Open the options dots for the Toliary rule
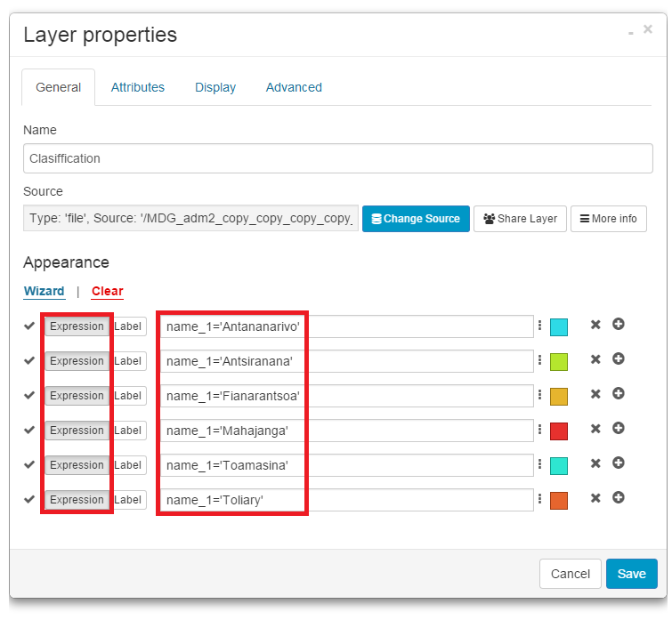Viewport: 672px width, 620px height. 539,499
